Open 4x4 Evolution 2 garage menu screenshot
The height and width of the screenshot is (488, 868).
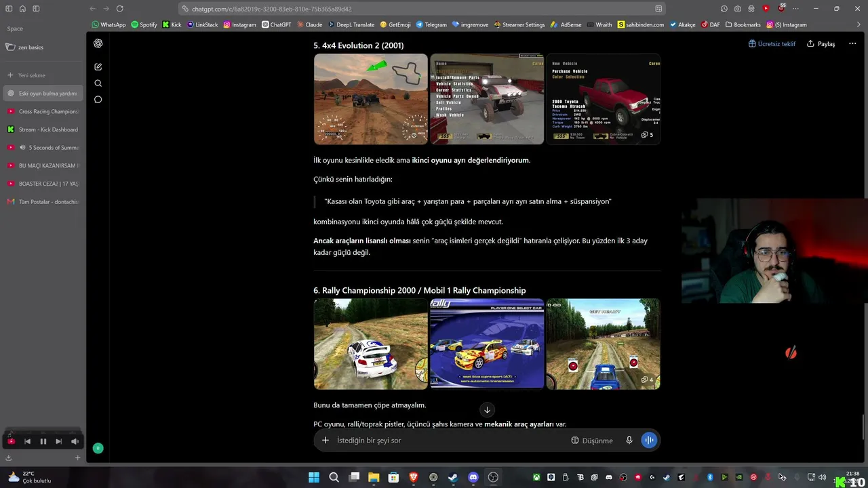point(487,99)
